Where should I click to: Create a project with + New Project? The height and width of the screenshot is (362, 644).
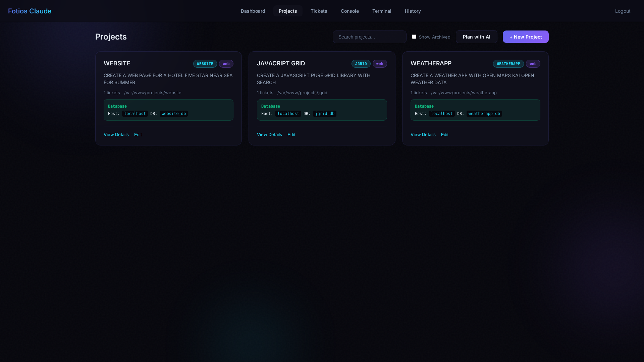(x=525, y=37)
